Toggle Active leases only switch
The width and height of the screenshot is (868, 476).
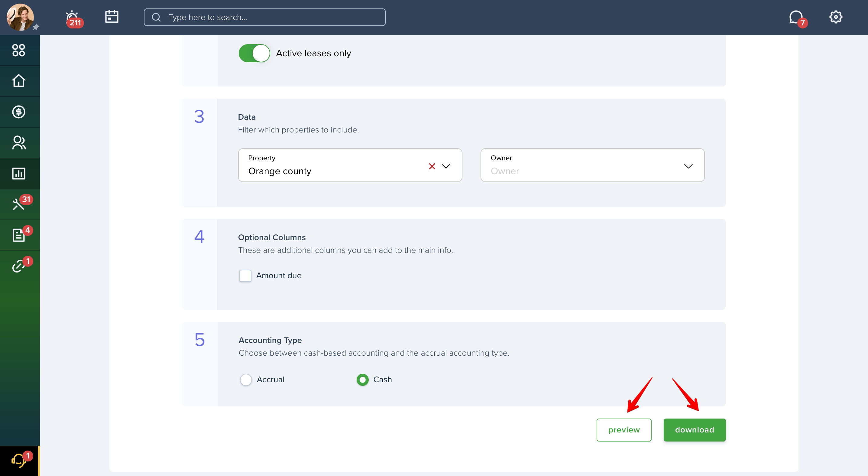click(x=254, y=53)
